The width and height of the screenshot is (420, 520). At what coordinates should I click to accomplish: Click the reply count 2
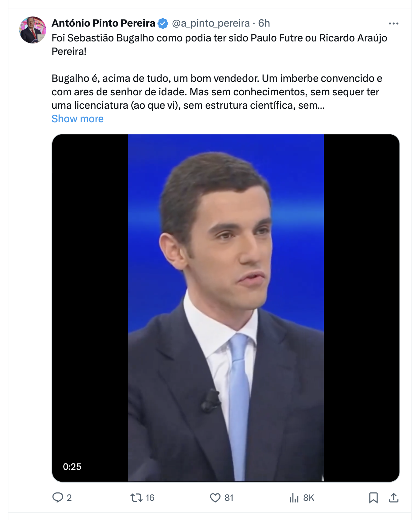pos(69,498)
